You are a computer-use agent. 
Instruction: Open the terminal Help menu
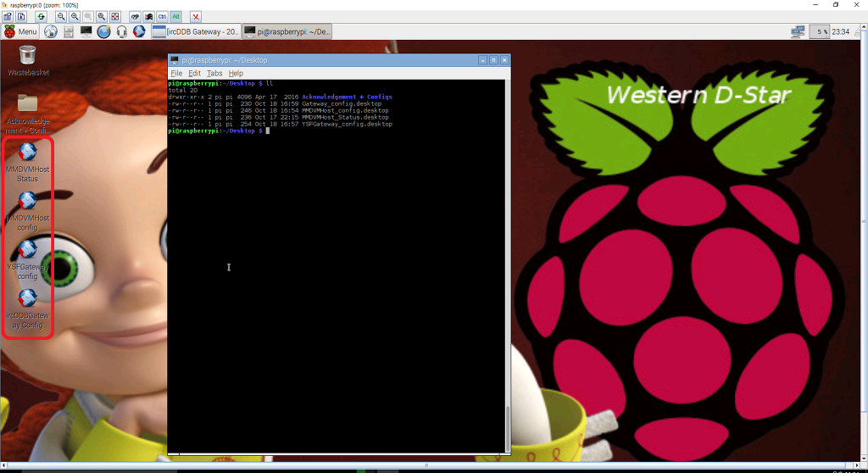pyautogui.click(x=236, y=74)
